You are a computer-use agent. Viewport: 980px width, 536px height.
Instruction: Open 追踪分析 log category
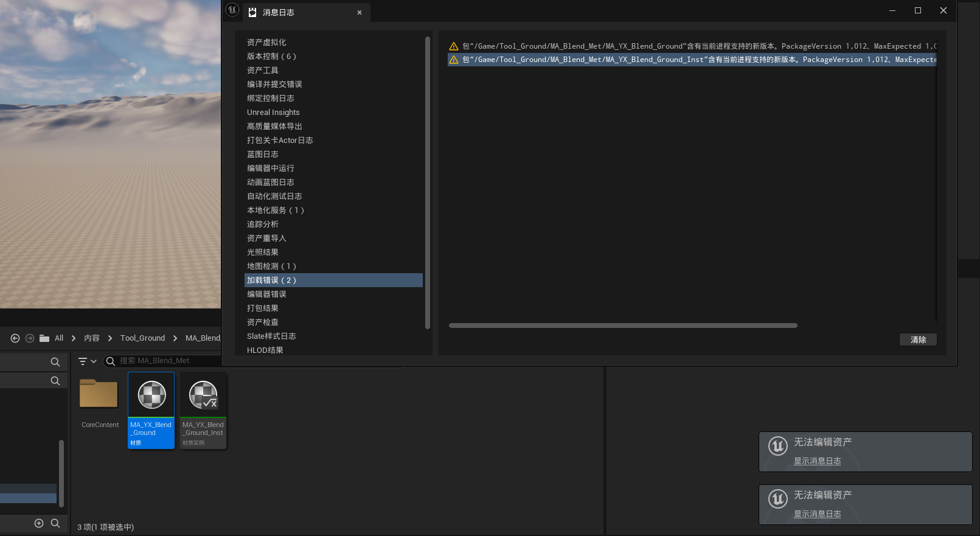[333, 224]
